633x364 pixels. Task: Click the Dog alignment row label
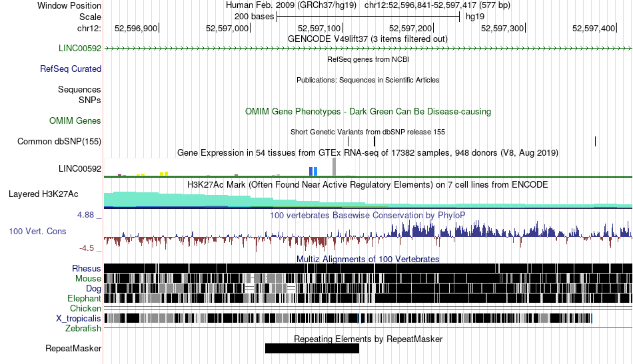[93, 289]
